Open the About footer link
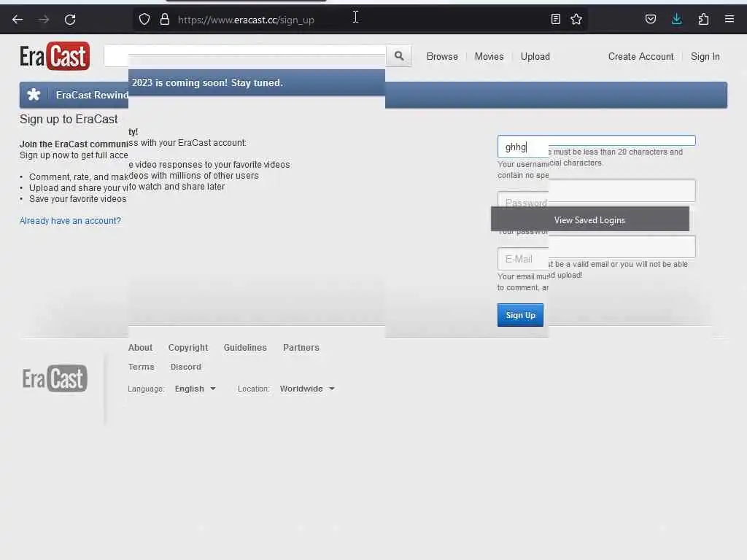This screenshot has width=747, height=560. (x=140, y=348)
